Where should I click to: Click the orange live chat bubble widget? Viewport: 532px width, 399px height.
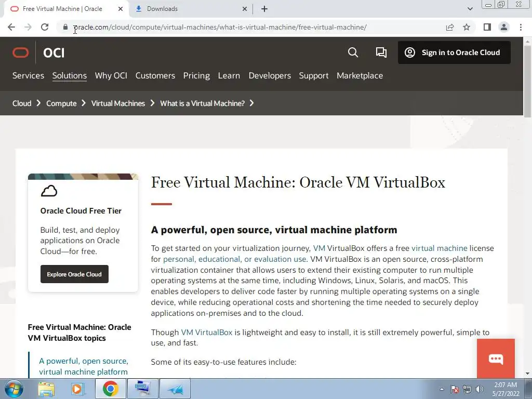tap(496, 358)
